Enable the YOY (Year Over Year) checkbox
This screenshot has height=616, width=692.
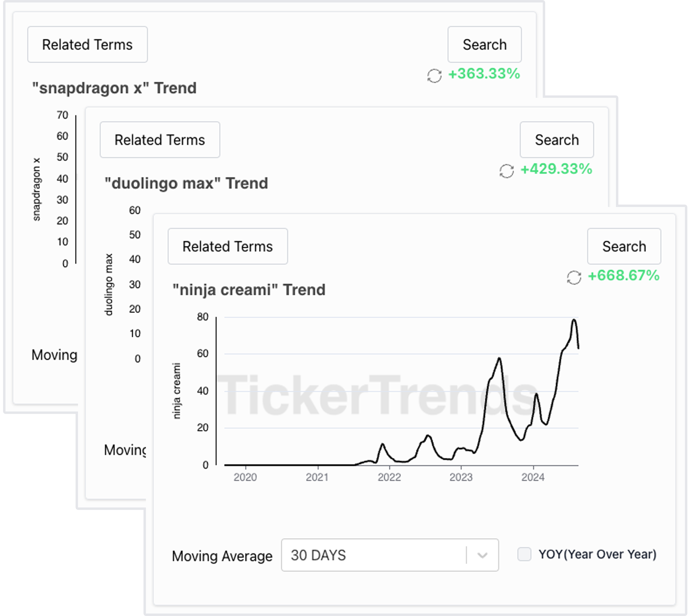524,554
